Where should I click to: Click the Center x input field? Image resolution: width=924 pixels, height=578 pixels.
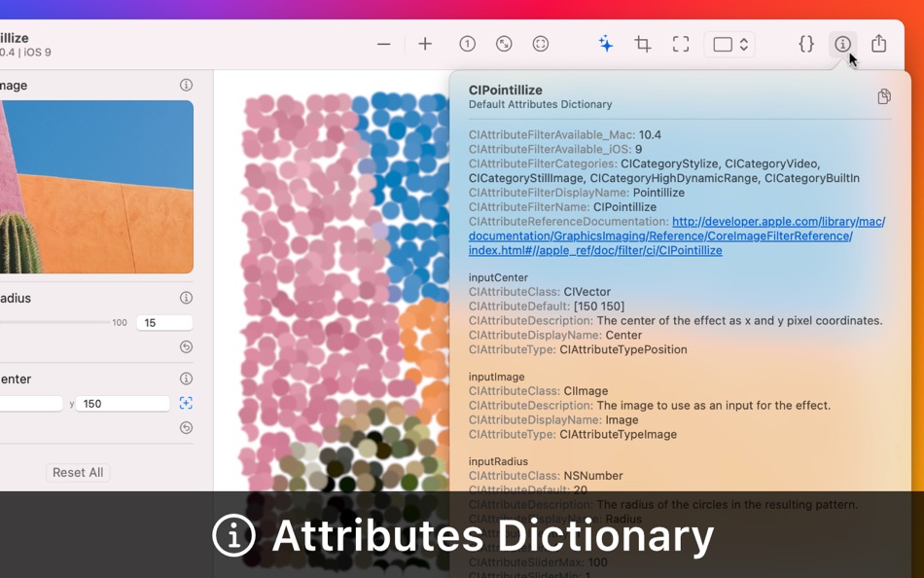[x=31, y=404]
